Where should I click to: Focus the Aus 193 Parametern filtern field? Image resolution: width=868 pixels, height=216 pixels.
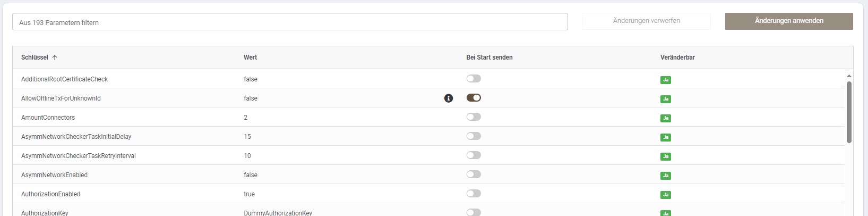pyautogui.click(x=290, y=22)
